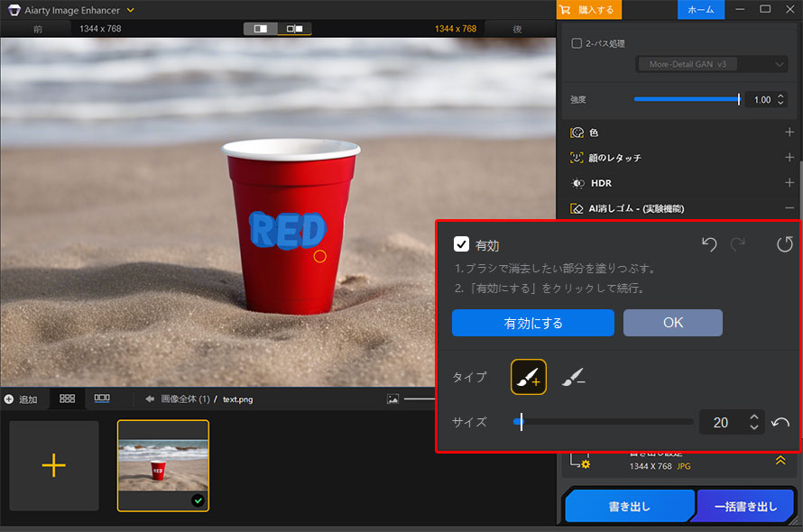The height and width of the screenshot is (532, 803).
Task: Expand the HDR section with its plus
Action: (788, 183)
